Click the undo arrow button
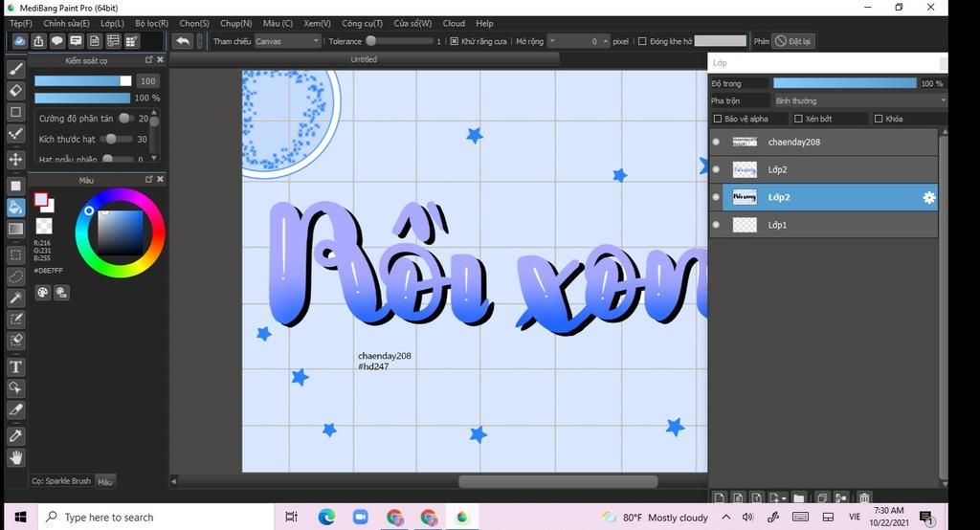980x530 pixels. tap(183, 41)
